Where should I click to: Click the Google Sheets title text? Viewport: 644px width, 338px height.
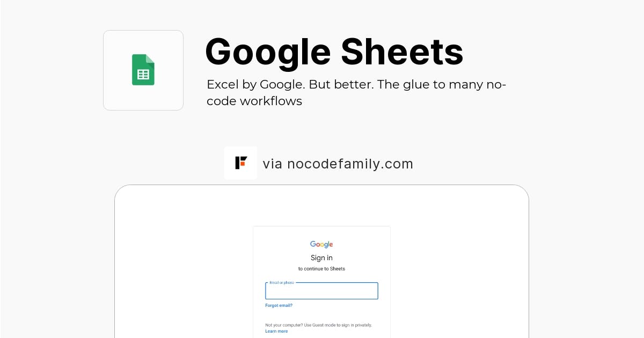tap(334, 52)
